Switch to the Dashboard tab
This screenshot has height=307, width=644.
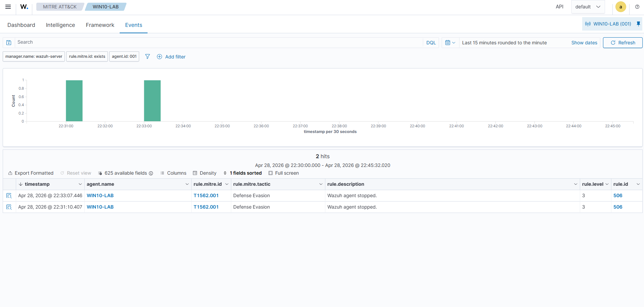tap(21, 25)
